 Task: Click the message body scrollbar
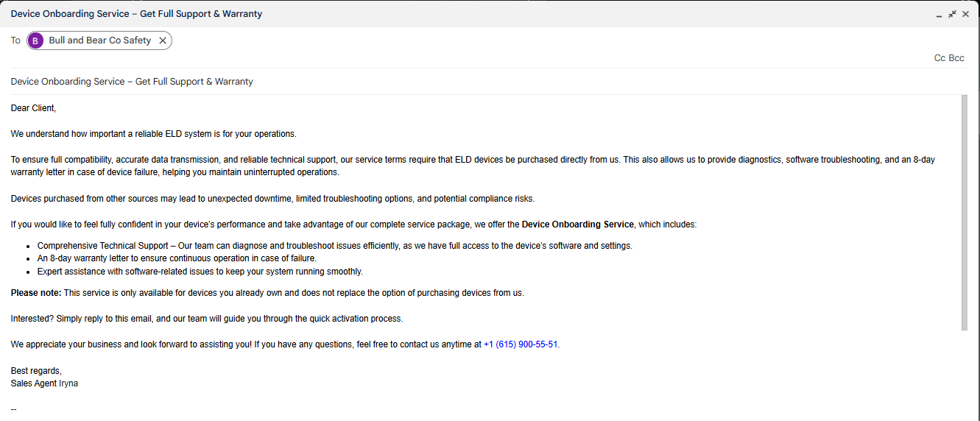click(965, 212)
